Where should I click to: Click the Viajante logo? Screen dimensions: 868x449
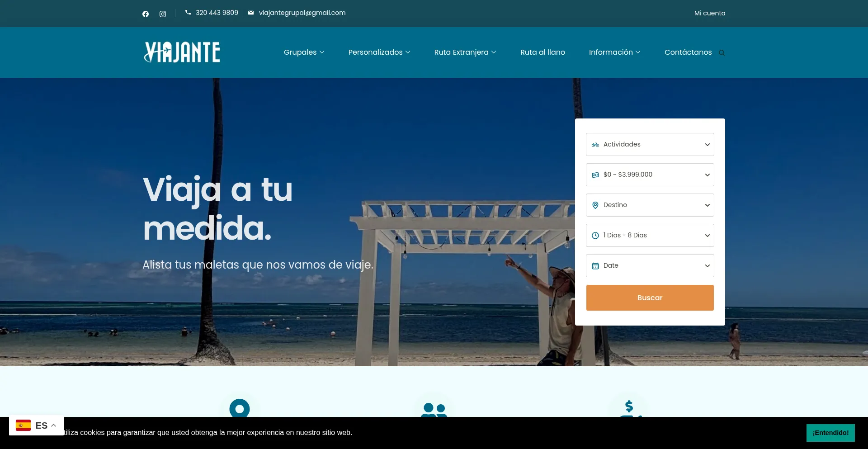(x=182, y=52)
